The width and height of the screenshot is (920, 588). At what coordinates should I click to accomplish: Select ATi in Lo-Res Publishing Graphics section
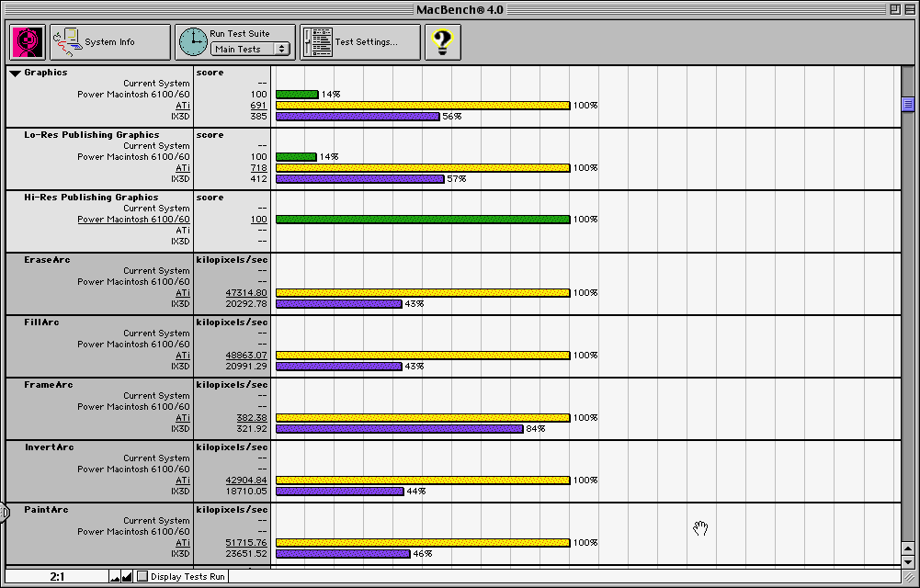(x=183, y=168)
